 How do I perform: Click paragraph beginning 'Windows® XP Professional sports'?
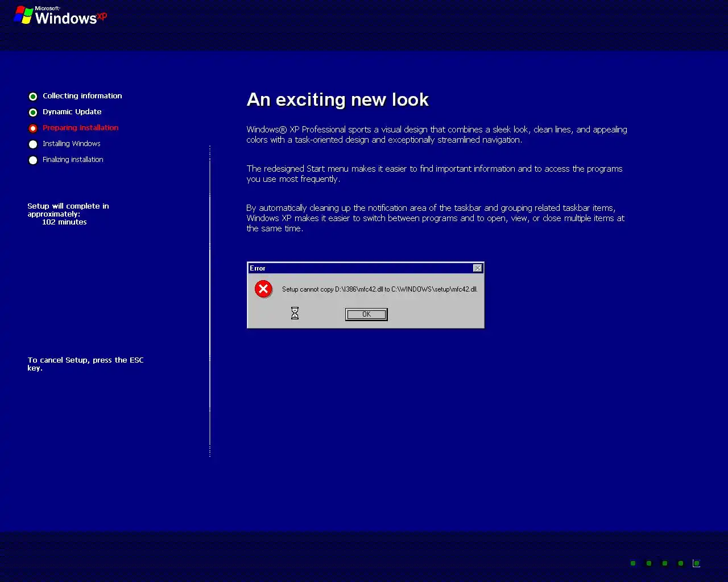[437, 135]
